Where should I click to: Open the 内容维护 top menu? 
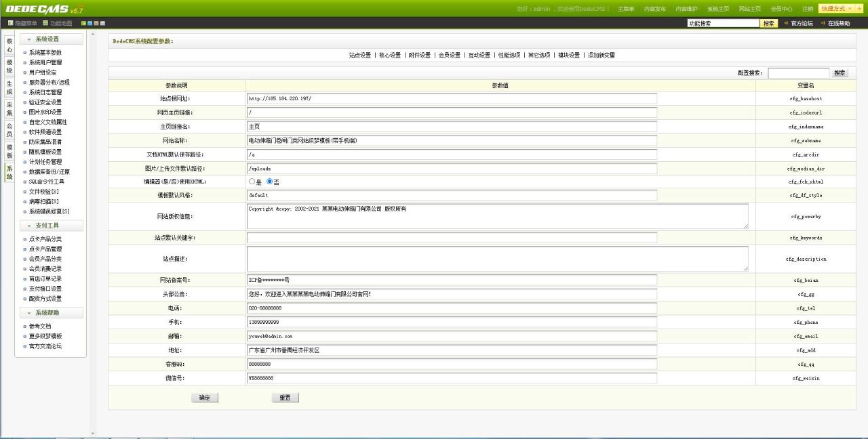(687, 9)
